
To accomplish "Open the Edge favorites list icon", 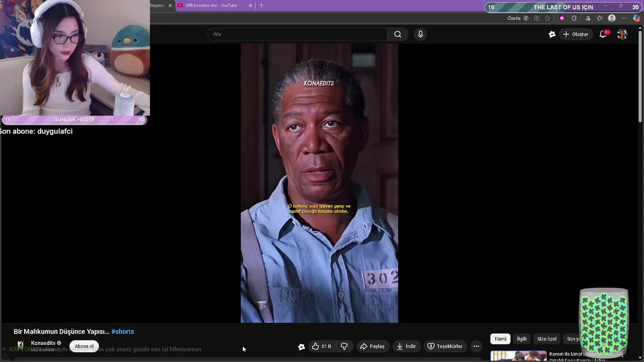I will click(600, 18).
